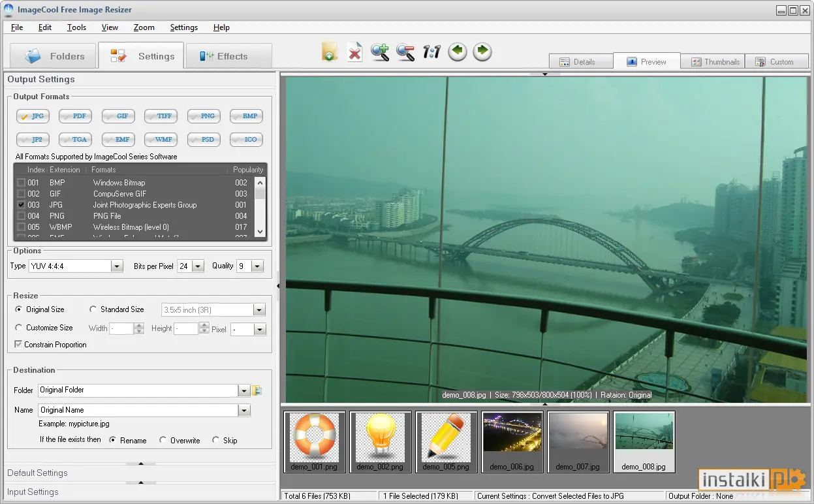
Task: Click the 1:1 actual size icon
Action: pos(431,52)
